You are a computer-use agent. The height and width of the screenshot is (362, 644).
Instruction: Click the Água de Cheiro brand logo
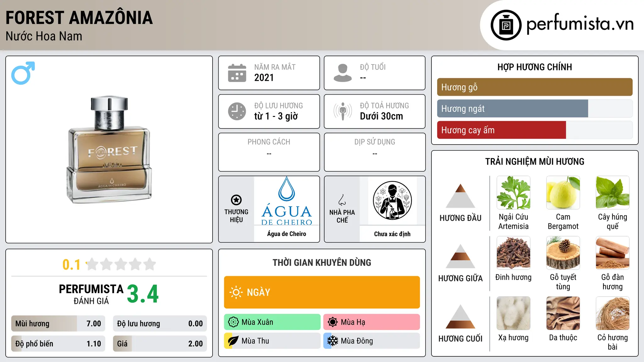point(287,201)
